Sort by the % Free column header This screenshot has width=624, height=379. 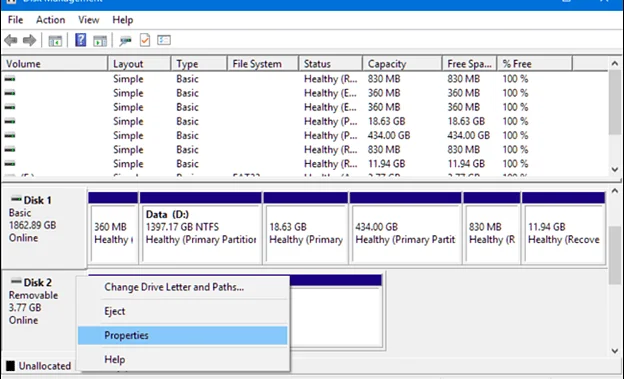click(534, 64)
